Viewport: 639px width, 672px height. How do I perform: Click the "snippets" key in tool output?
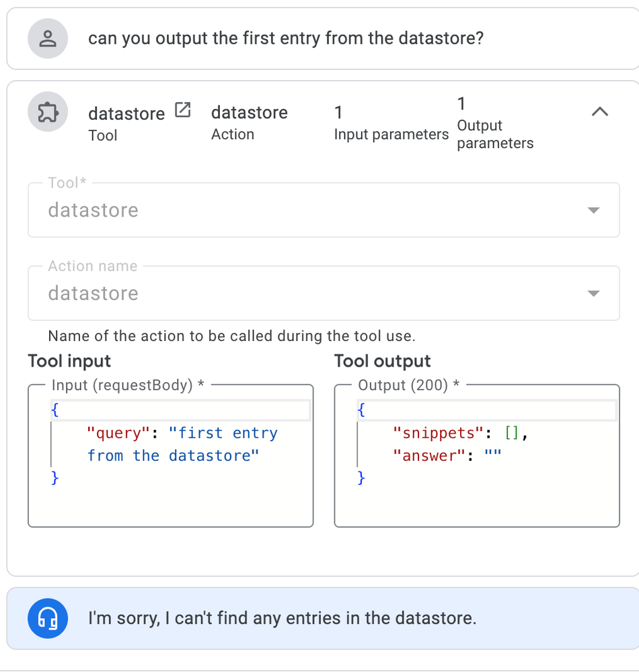pos(438,433)
